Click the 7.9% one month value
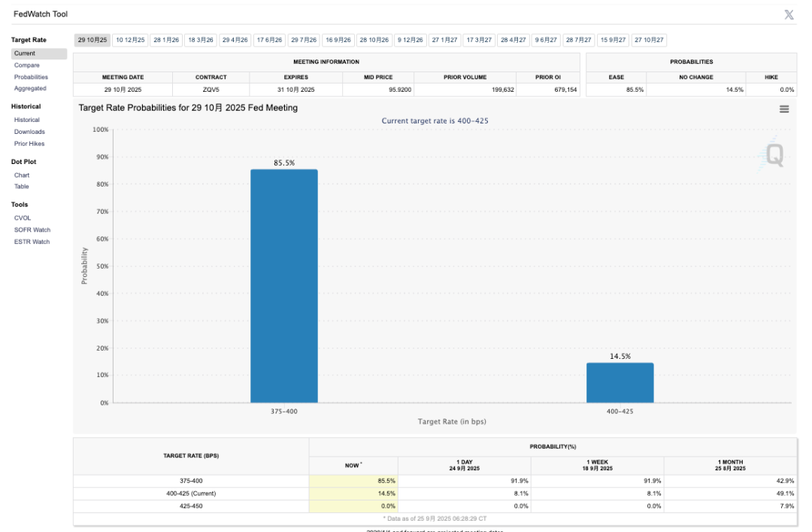 pyautogui.click(x=786, y=506)
